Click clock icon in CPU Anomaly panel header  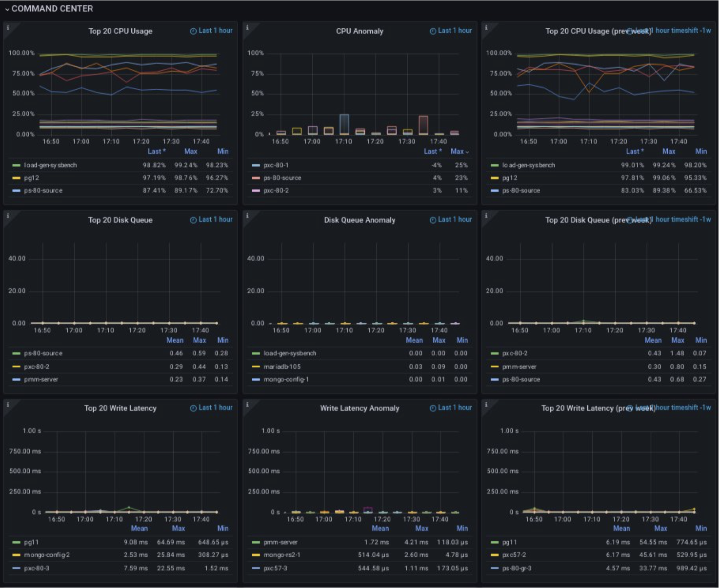[433, 31]
